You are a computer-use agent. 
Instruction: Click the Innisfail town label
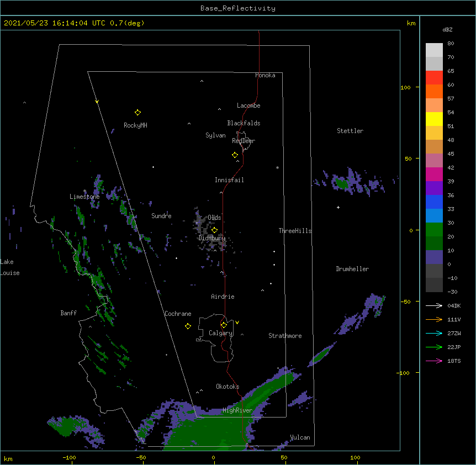click(x=229, y=180)
